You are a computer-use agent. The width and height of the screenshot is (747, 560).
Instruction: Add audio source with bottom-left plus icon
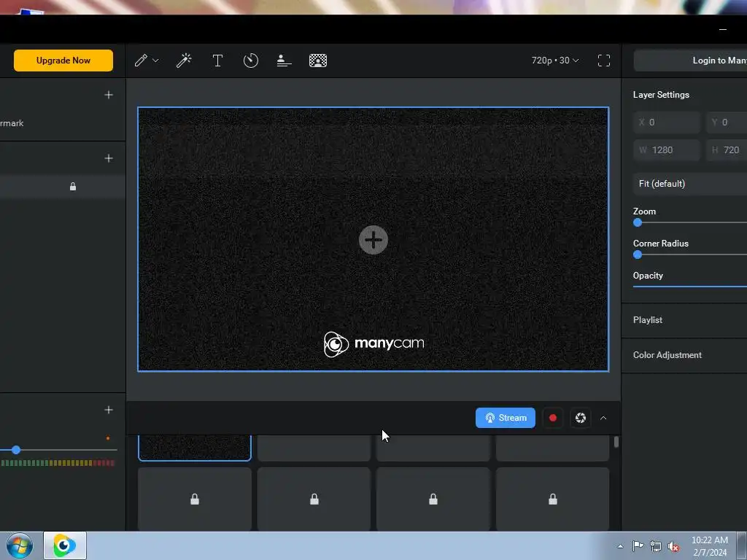[x=109, y=410]
